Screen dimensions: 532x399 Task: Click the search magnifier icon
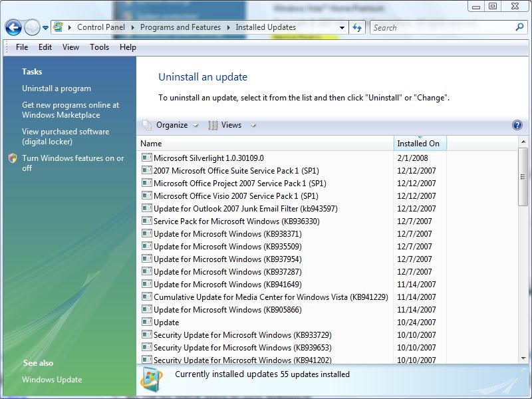coord(519,27)
